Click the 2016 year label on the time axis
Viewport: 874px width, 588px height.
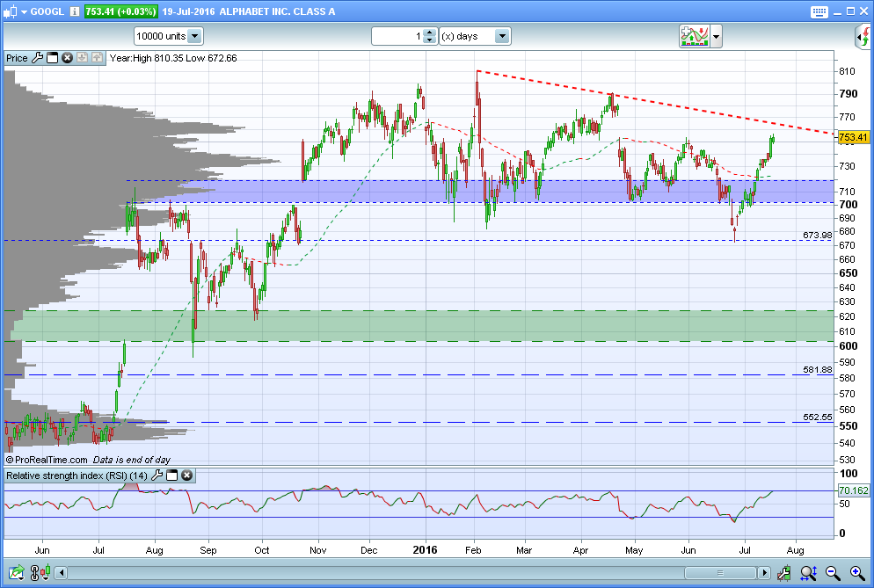[x=425, y=550]
